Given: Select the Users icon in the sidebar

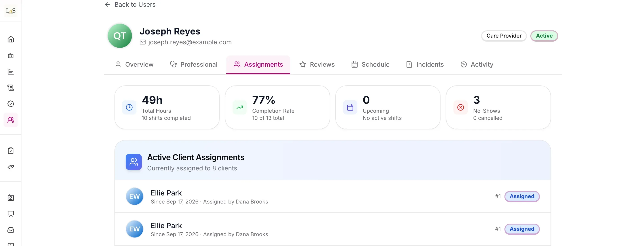Looking at the screenshot, I should [11, 120].
